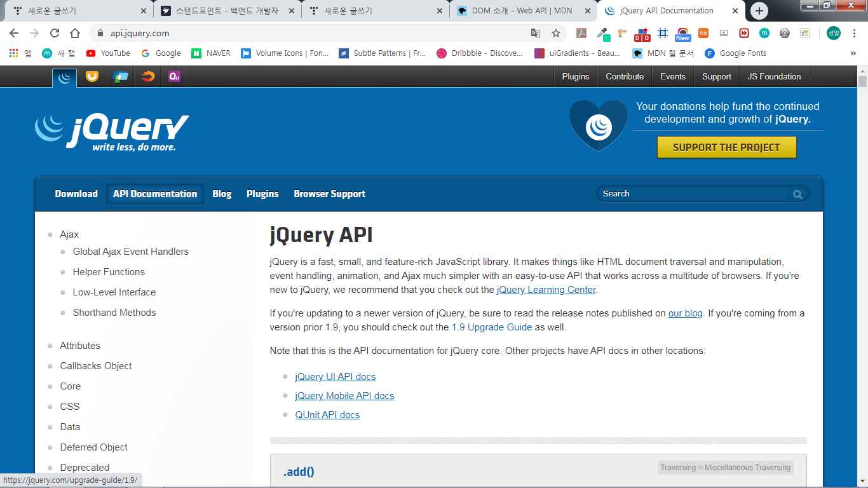Open the rainbow extension marked New
Image resolution: width=868 pixels, height=488 pixels.
(683, 34)
